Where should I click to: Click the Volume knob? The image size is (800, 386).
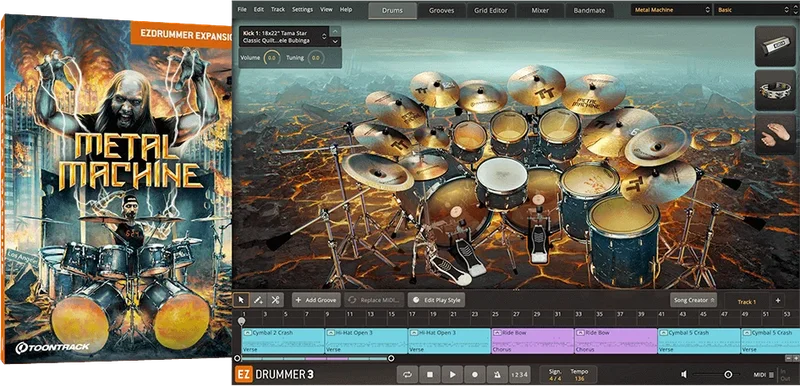pyautogui.click(x=271, y=58)
